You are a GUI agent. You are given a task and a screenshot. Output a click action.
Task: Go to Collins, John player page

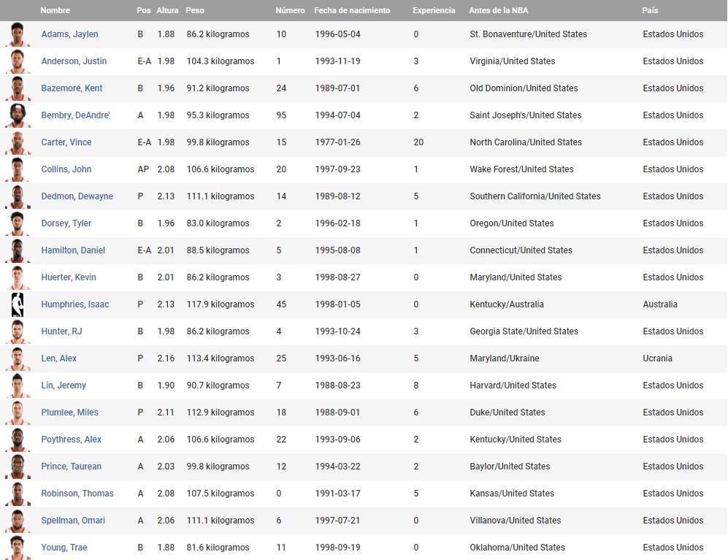coord(66,169)
